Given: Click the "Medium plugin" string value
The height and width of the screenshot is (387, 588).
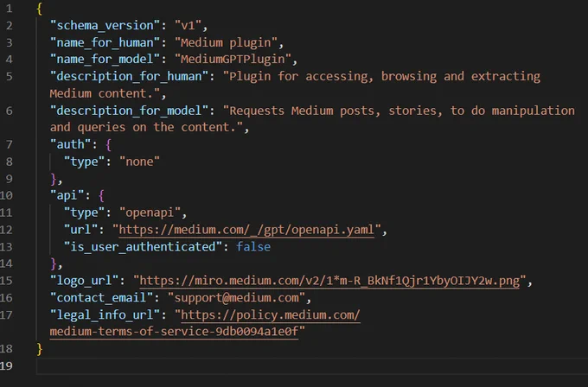Looking at the screenshot, I should [x=226, y=42].
